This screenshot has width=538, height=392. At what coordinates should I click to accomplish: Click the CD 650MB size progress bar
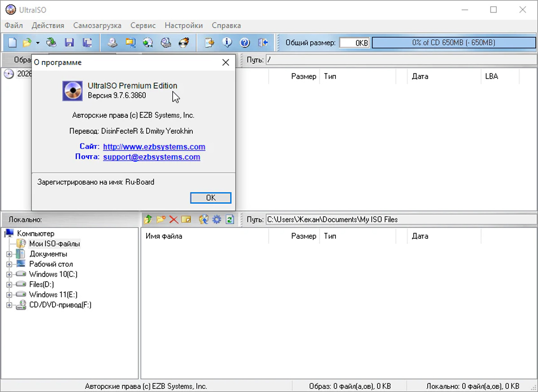click(454, 42)
